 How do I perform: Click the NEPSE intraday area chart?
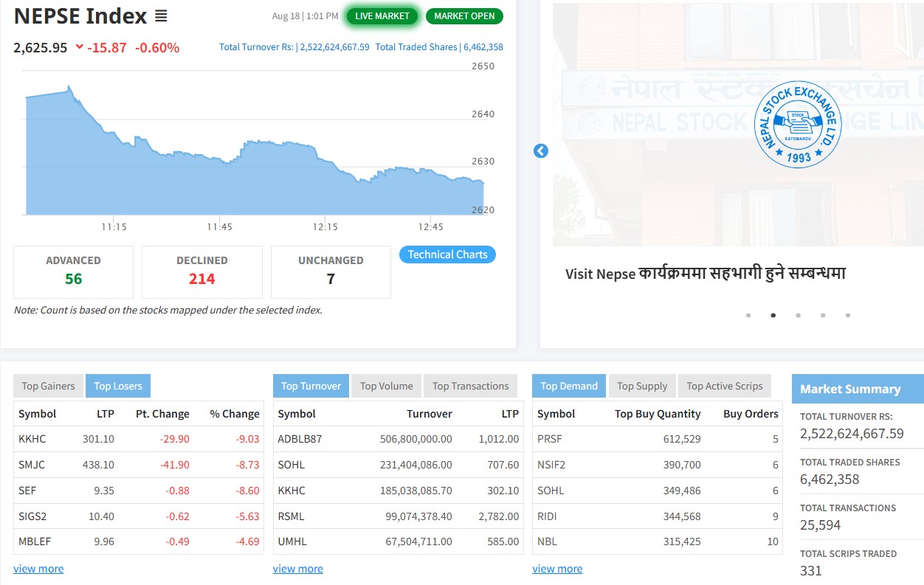[255, 151]
